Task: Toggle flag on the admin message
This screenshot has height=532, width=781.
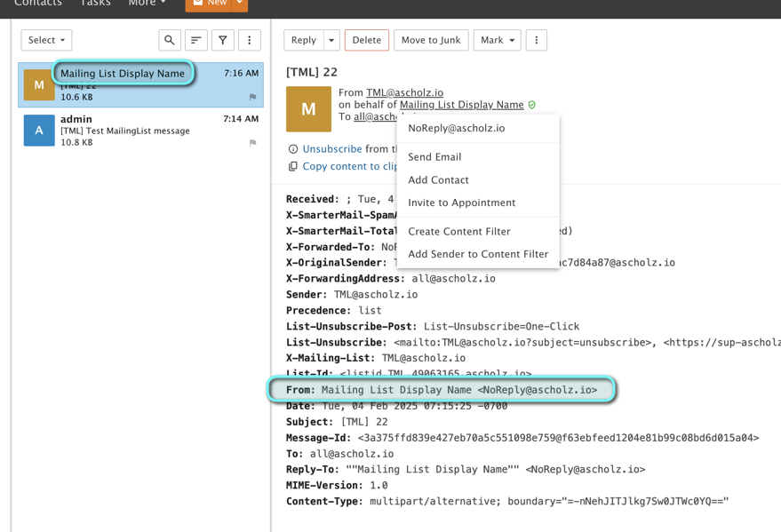Action: [x=252, y=142]
